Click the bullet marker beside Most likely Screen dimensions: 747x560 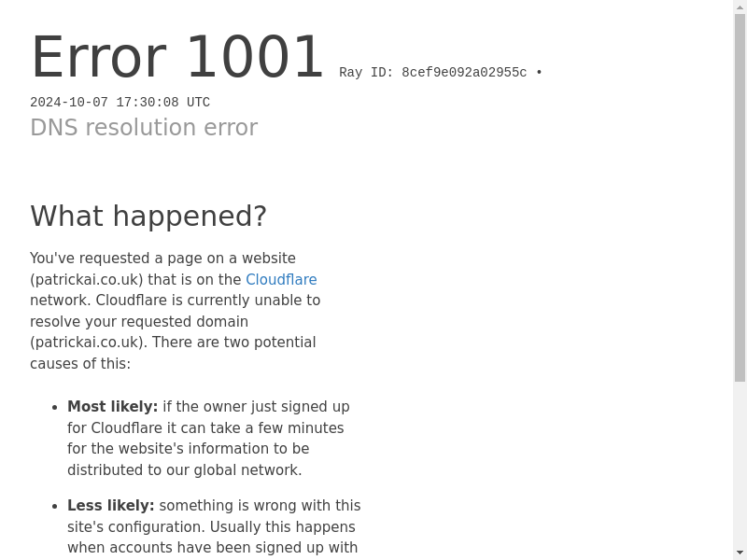click(x=55, y=408)
